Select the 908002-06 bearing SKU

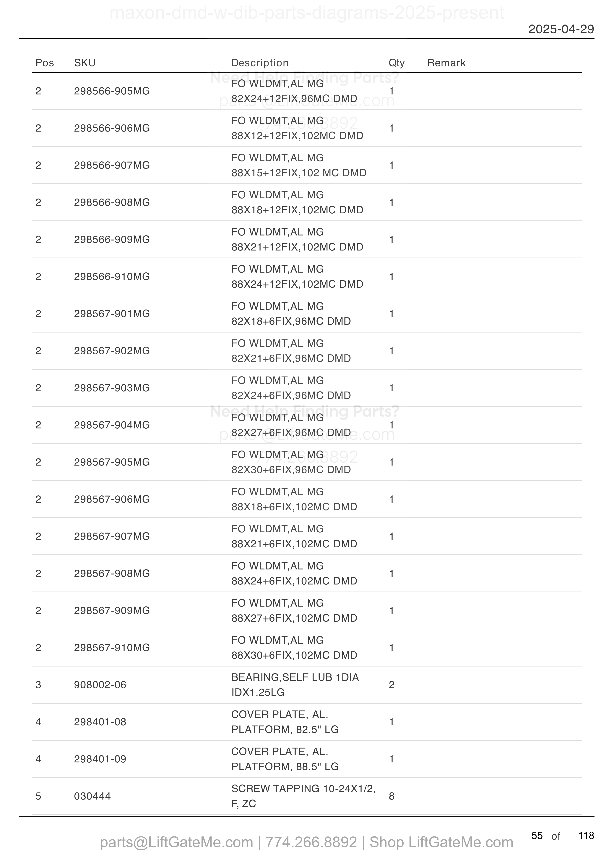(100, 685)
